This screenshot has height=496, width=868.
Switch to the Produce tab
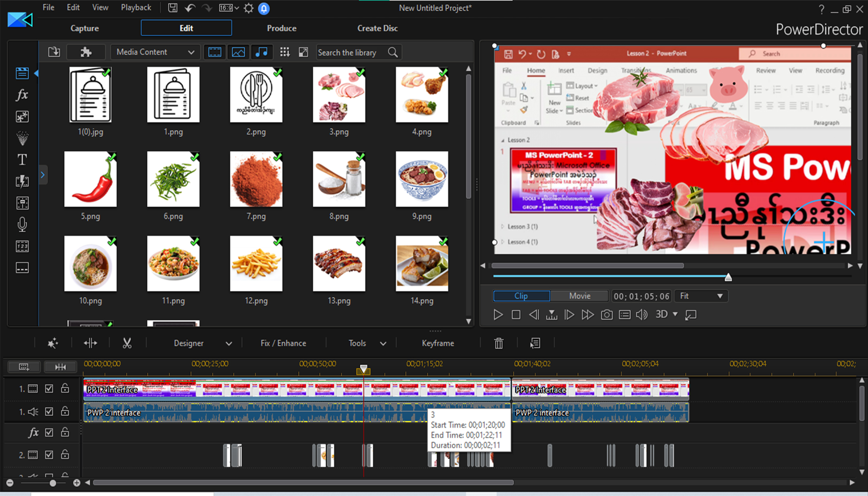pyautogui.click(x=281, y=28)
